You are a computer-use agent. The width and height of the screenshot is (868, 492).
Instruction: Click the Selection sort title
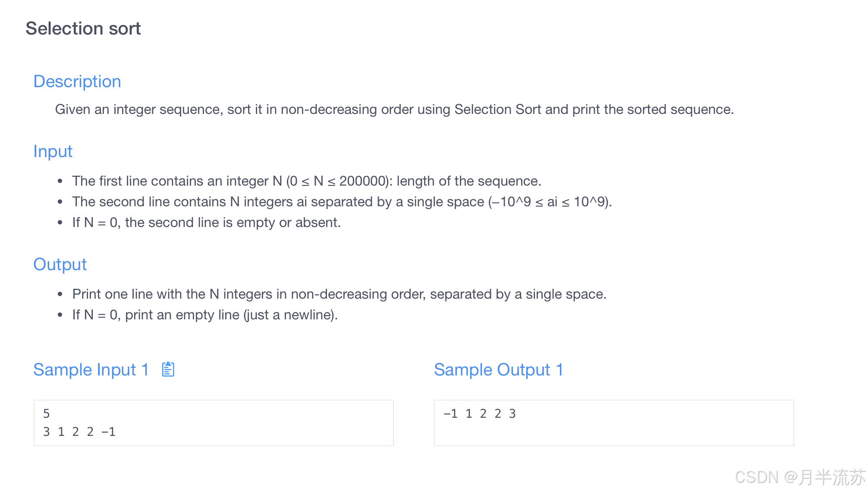coord(83,28)
